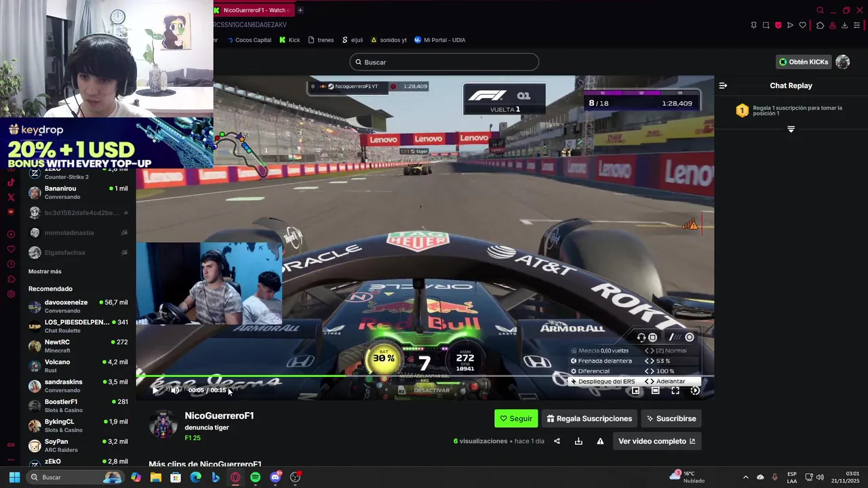The width and height of the screenshot is (868, 488).
Task: Toggle fullscreen on the video player
Action: [x=675, y=390]
